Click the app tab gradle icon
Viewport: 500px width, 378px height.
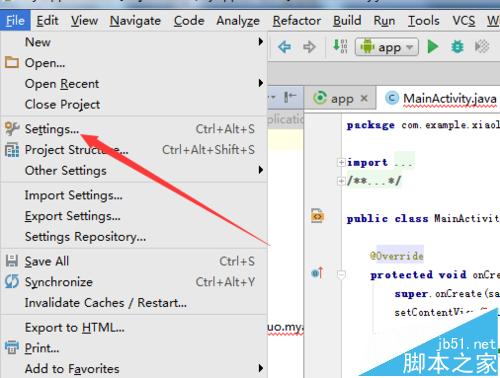pyautogui.click(x=320, y=98)
